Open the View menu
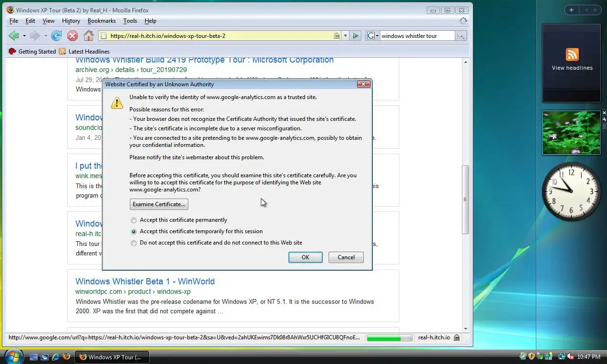This screenshot has width=607, height=364. pos(48,21)
